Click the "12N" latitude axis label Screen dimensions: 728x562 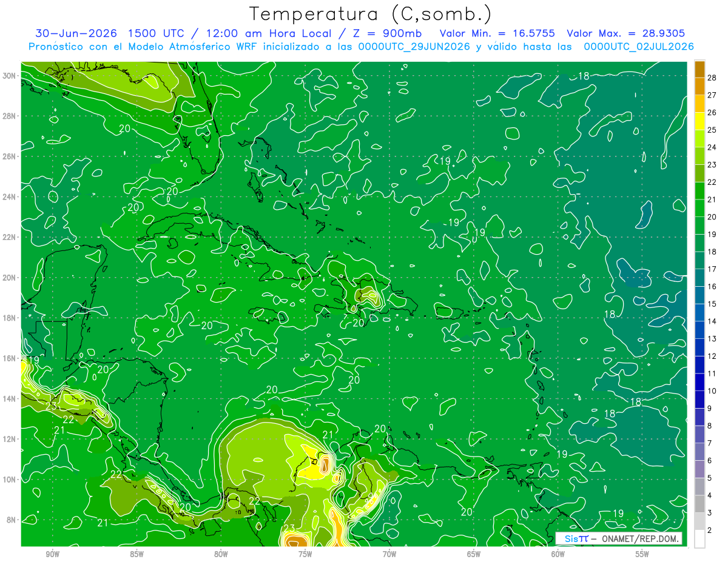(10, 439)
